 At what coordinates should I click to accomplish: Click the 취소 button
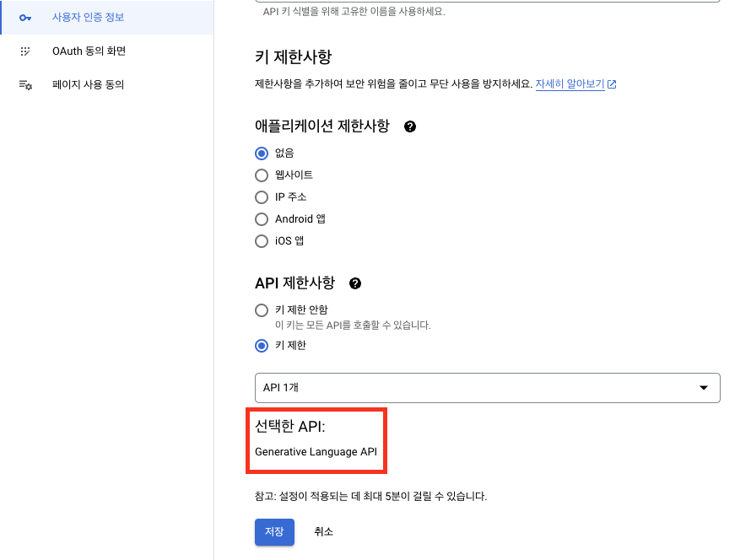[324, 532]
